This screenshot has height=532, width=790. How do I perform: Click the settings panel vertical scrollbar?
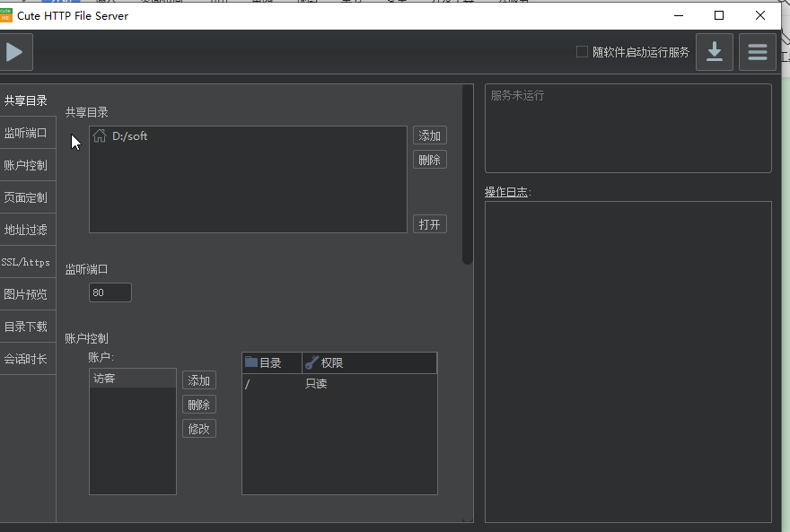468,174
